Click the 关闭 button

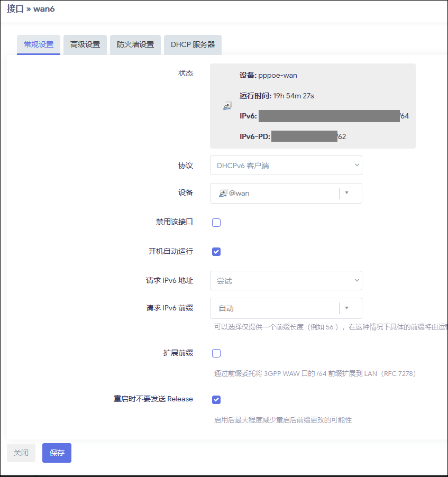click(21, 453)
